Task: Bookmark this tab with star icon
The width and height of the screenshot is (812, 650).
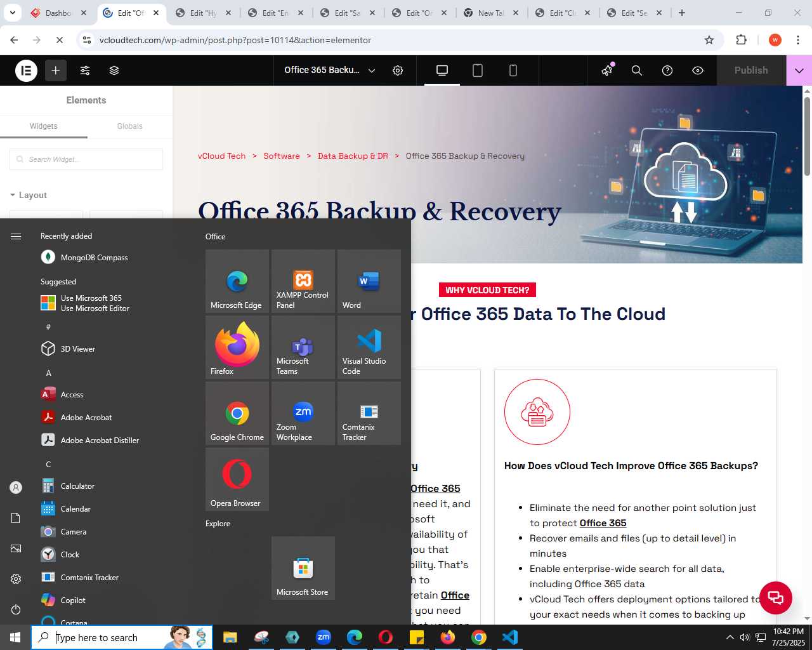Action: [709, 40]
